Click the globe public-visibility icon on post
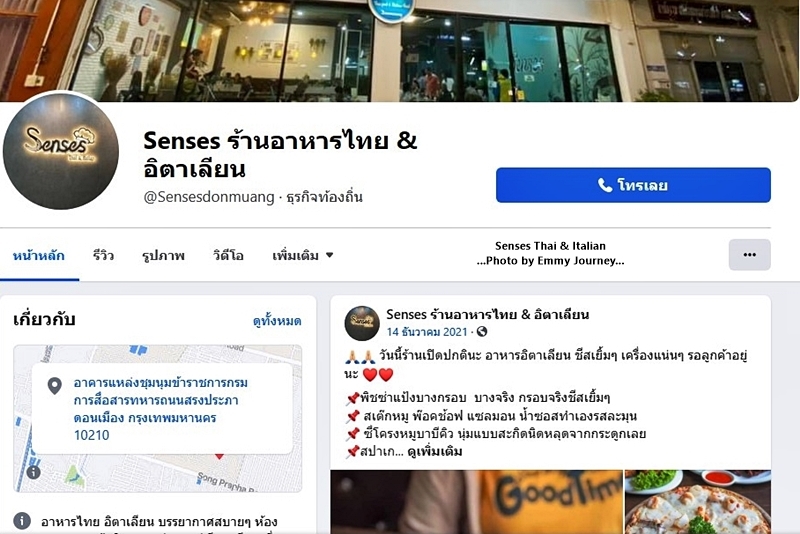 (482, 332)
